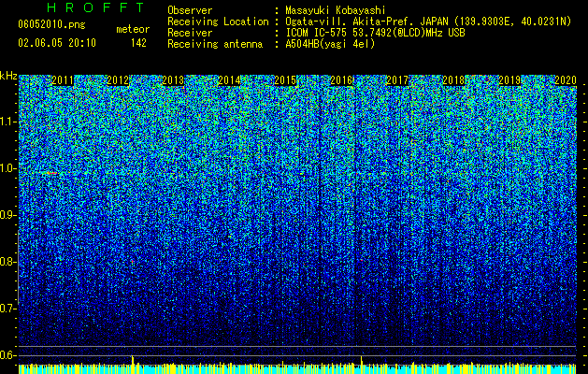The height and width of the screenshot is (374, 588).
Task: Click the red meteor echo near 1.0 kHz
Action: click(x=51, y=173)
